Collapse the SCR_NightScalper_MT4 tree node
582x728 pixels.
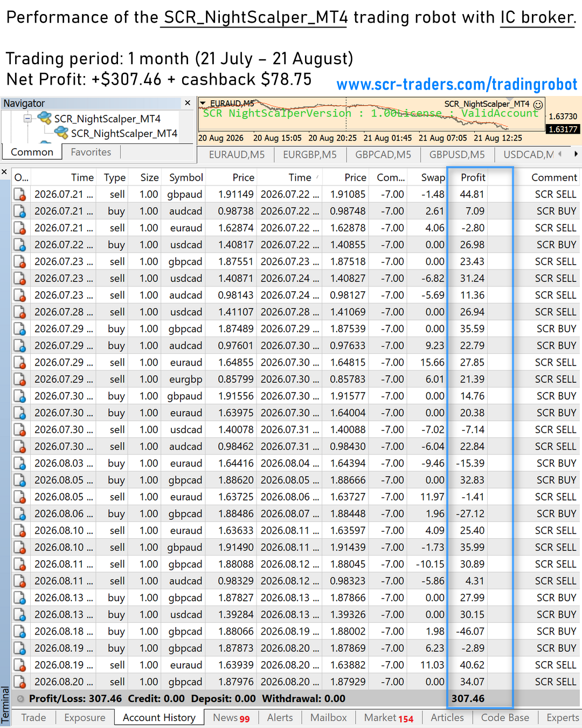pyautogui.click(x=27, y=119)
